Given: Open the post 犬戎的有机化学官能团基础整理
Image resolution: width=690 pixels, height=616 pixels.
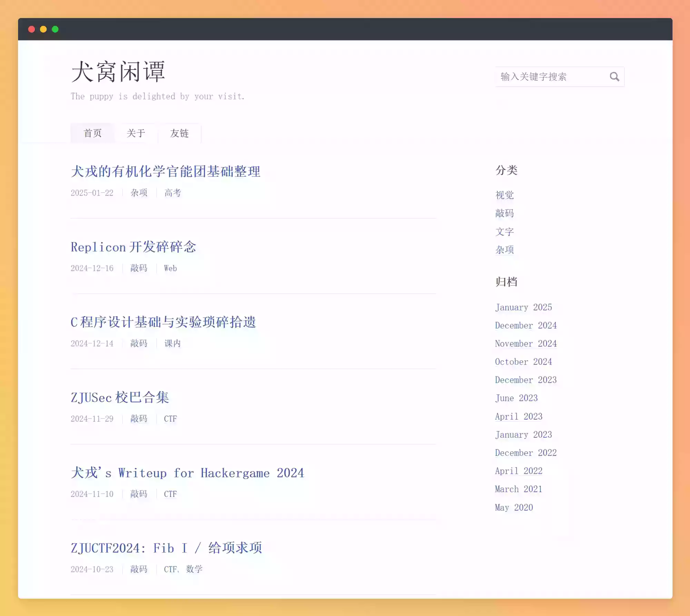Looking at the screenshot, I should 166,172.
